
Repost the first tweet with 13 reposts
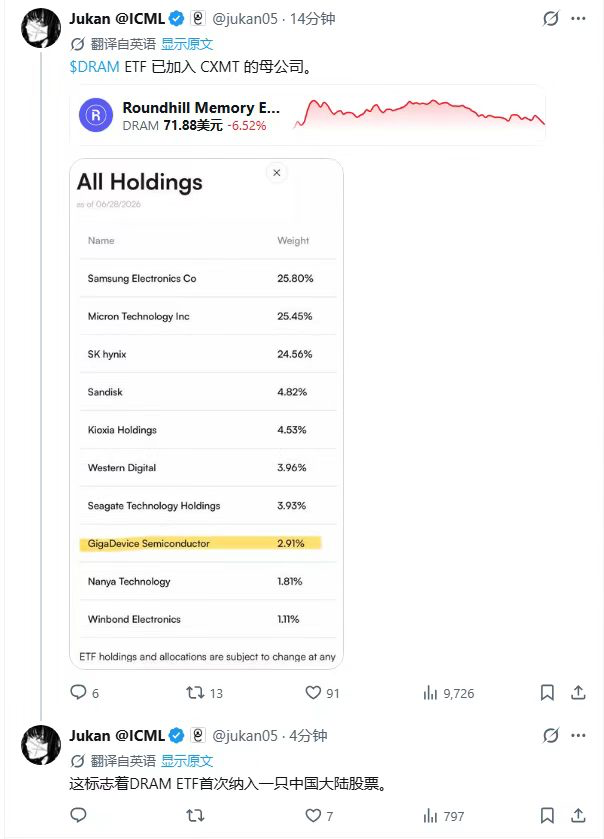pos(204,693)
